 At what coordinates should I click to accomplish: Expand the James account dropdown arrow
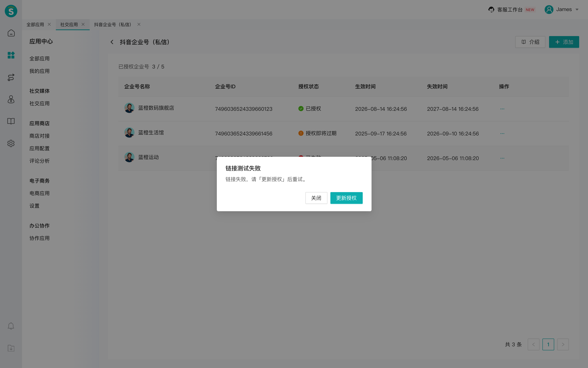tap(577, 10)
